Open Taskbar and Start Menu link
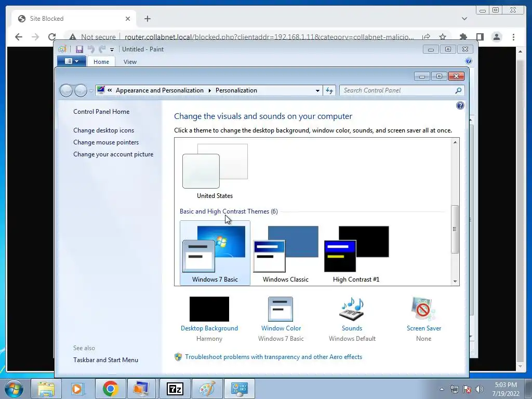Screen dimensions: 532x399 tap(105, 360)
